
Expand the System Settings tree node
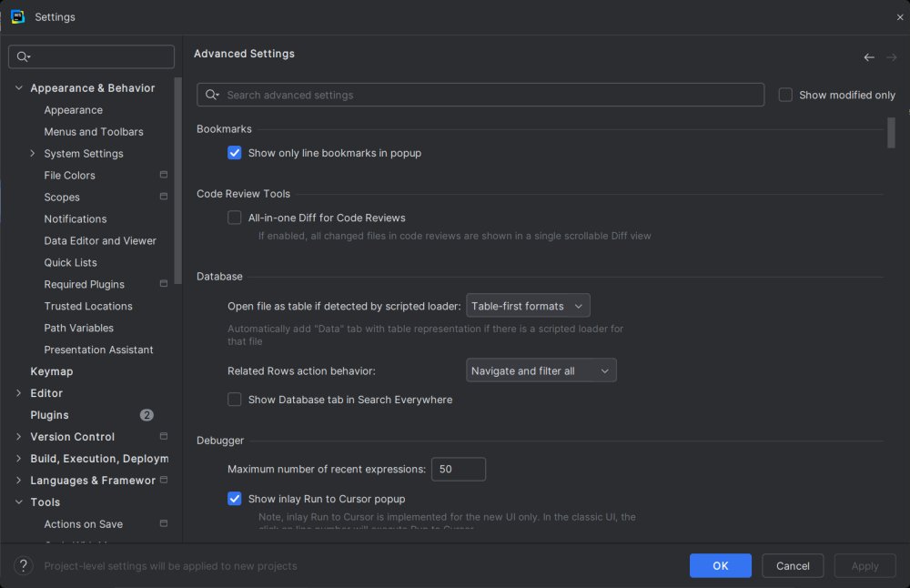pos(33,154)
